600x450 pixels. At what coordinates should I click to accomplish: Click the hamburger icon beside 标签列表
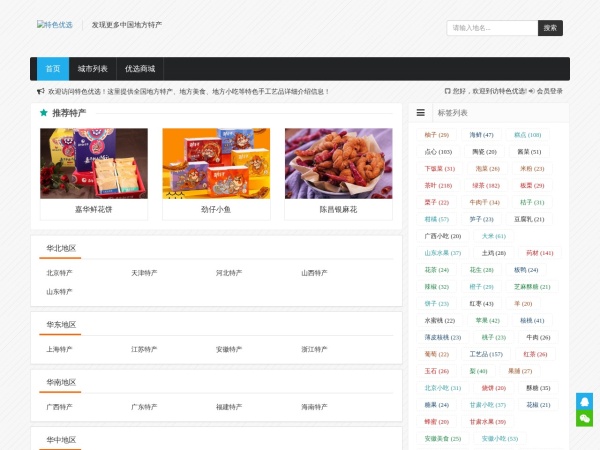(x=421, y=113)
